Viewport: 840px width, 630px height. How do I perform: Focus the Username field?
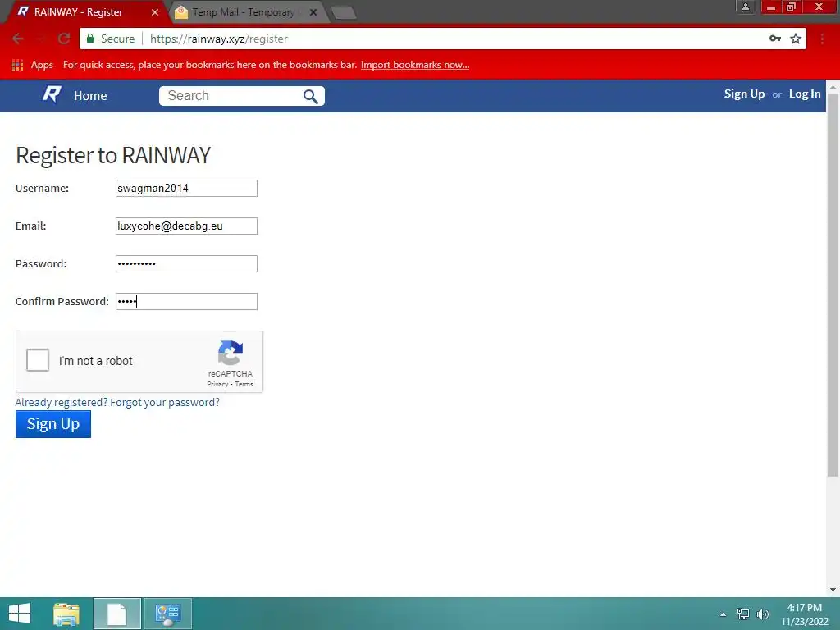click(186, 188)
